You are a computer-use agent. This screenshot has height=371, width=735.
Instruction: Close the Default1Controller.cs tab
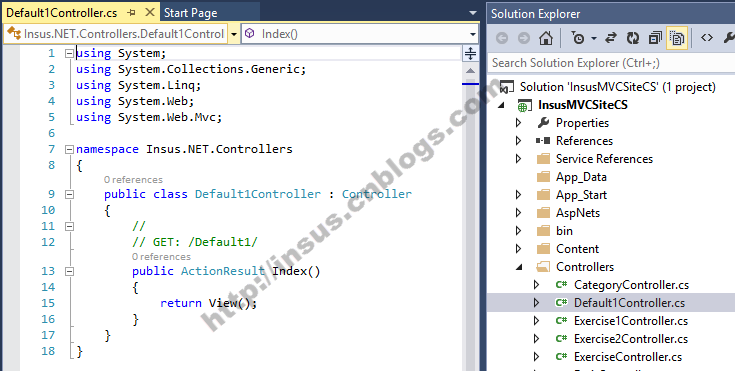(x=150, y=13)
